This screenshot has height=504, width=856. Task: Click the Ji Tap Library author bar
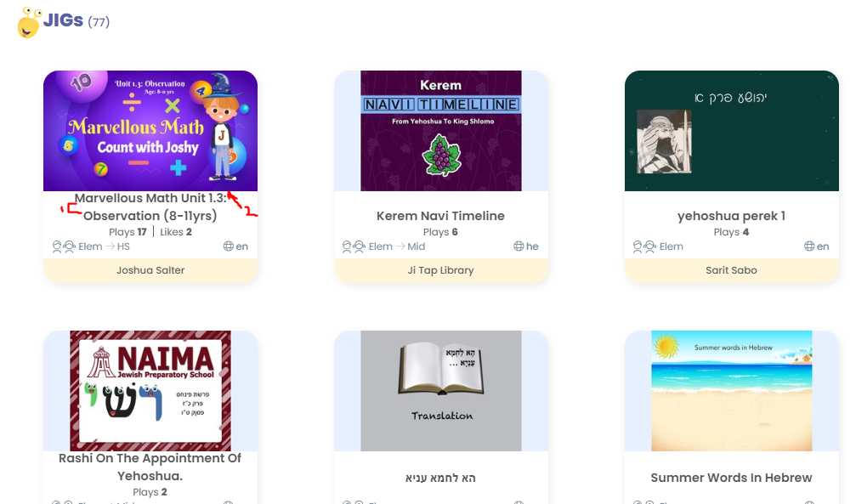coord(440,270)
